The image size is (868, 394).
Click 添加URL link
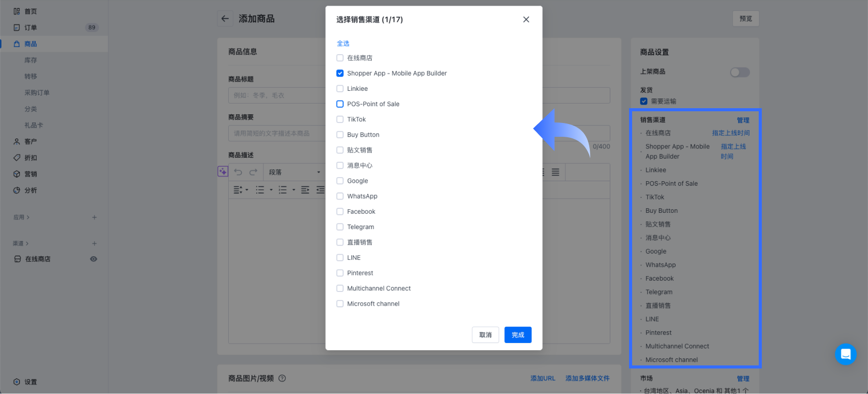coord(543,378)
